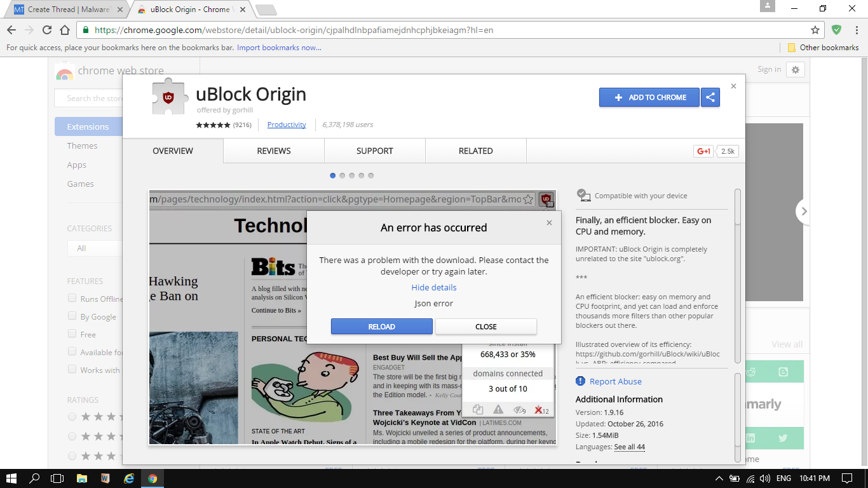Select the first screenshot carousel dot
The width and height of the screenshot is (868, 488).
pyautogui.click(x=333, y=175)
